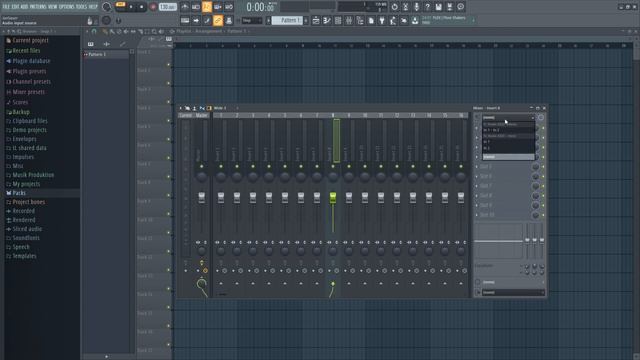Screen dimensions: 640x360
Task: Mute the Master track green LED
Action: click(202, 167)
